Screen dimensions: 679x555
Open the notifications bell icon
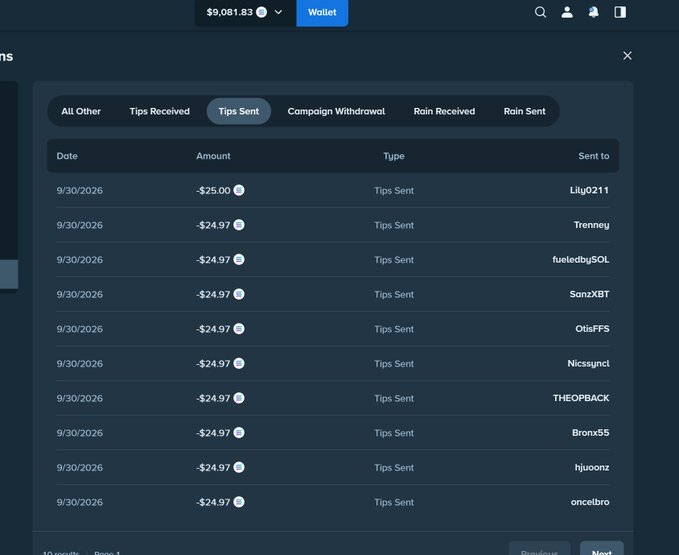[x=593, y=12]
